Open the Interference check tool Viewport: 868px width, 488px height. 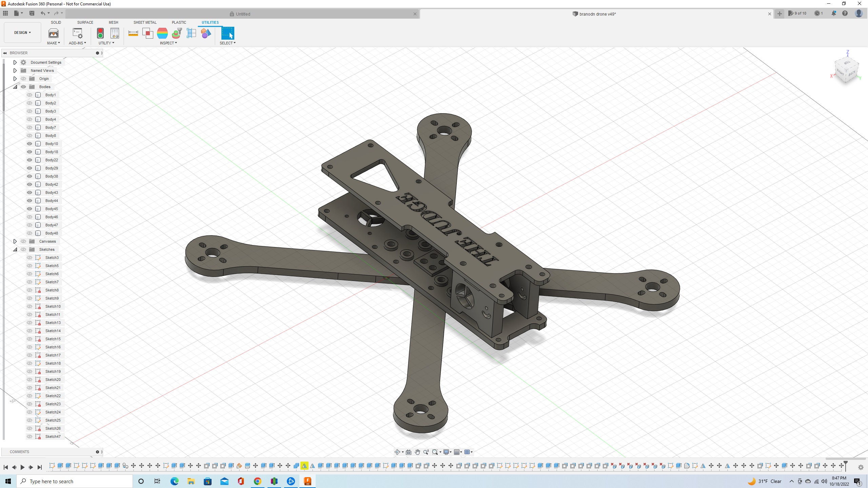pyautogui.click(x=148, y=34)
